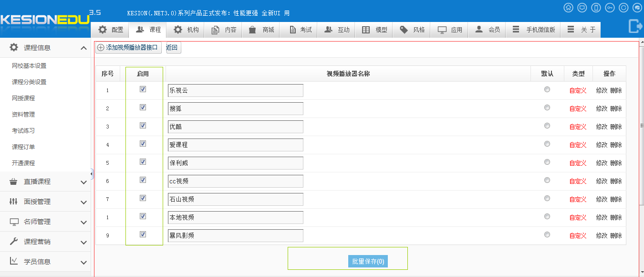Viewport: 644px width, 277px height.
Task: Click the 本地视频 player name field
Action: click(x=235, y=217)
